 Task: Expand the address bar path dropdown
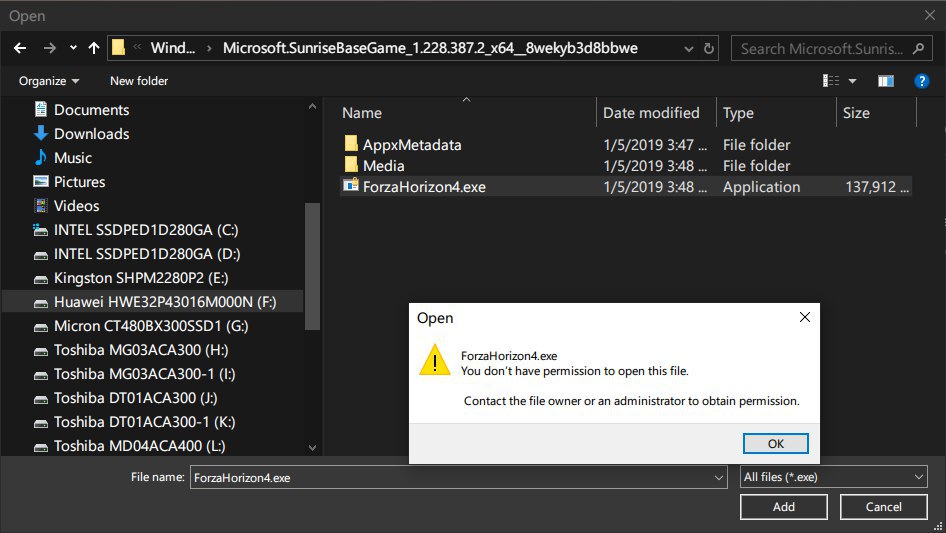pyautogui.click(x=687, y=48)
